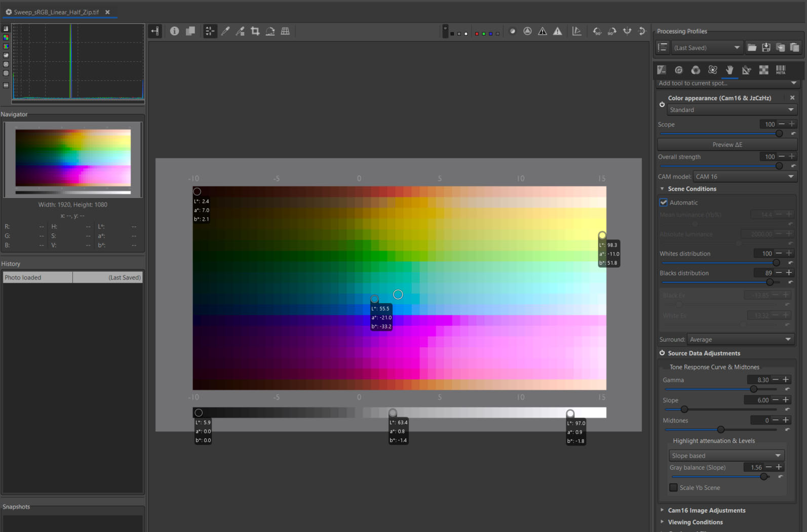Toggle the Color appearance tool power button
Image resolution: width=807 pixels, height=532 pixels.
point(662,104)
